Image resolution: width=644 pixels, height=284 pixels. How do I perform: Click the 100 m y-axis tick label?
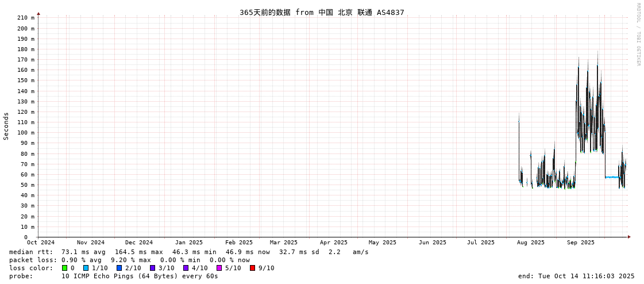[25, 133]
